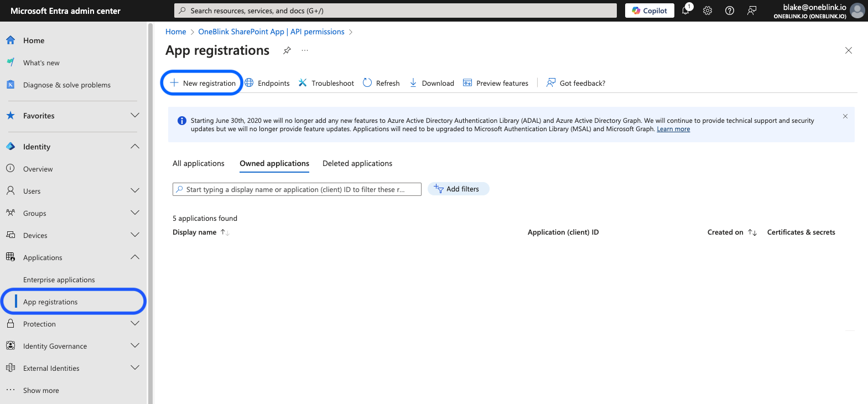Click the display name filter field
Viewport: 868px width, 404px height.
[297, 189]
